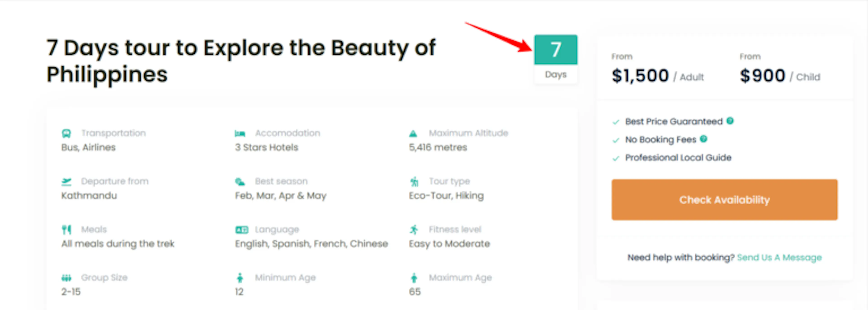Click the Meals fork and knife icon

click(66, 230)
